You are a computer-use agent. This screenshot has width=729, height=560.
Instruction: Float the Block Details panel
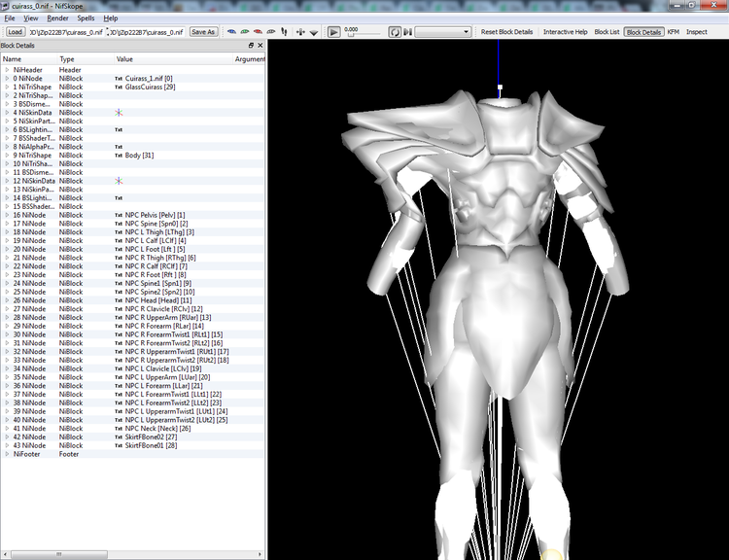click(251, 45)
